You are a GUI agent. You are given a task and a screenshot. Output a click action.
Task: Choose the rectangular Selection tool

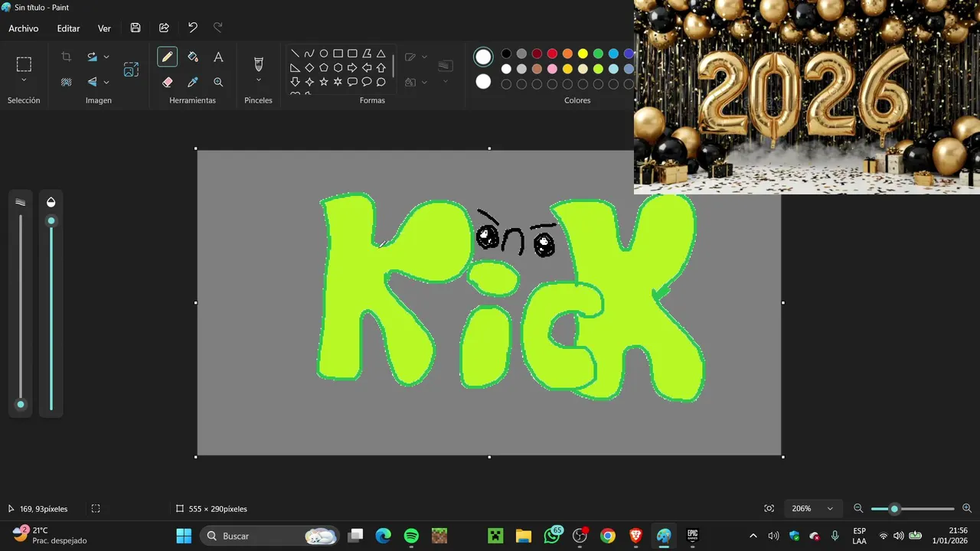pos(24,64)
